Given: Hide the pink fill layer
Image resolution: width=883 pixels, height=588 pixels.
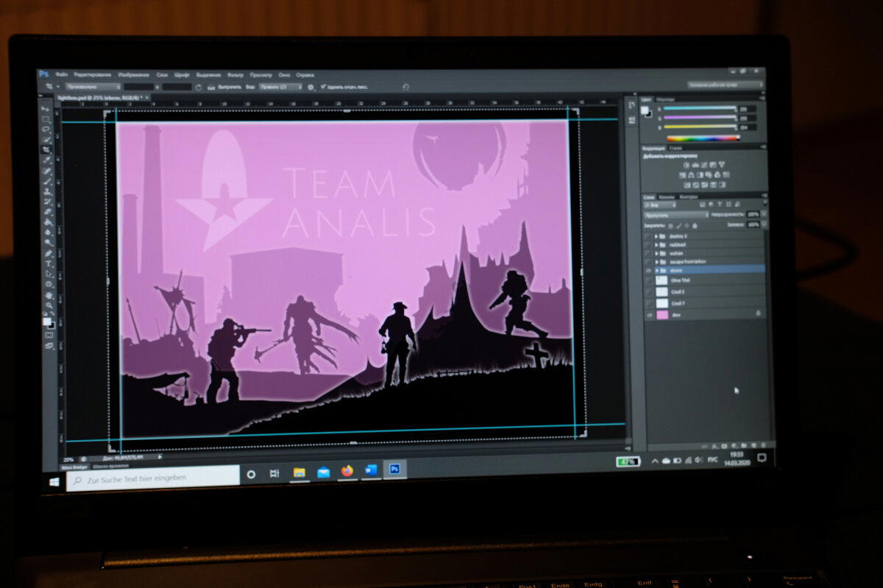Looking at the screenshot, I should [x=649, y=314].
